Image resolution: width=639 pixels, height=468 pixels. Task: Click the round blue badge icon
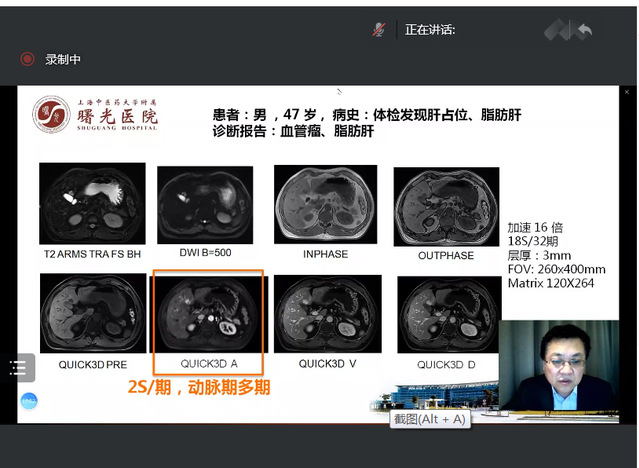pos(28,401)
